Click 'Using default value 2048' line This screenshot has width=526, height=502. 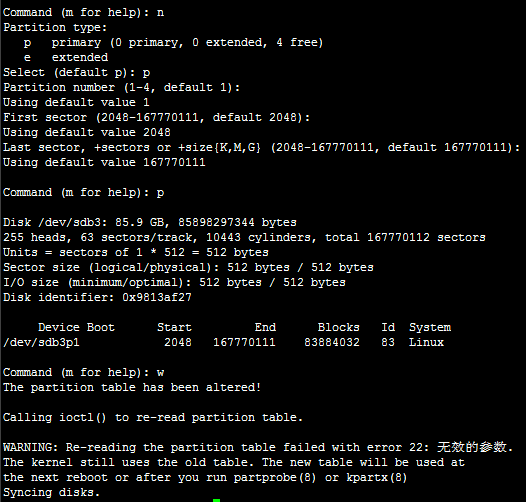87,133
